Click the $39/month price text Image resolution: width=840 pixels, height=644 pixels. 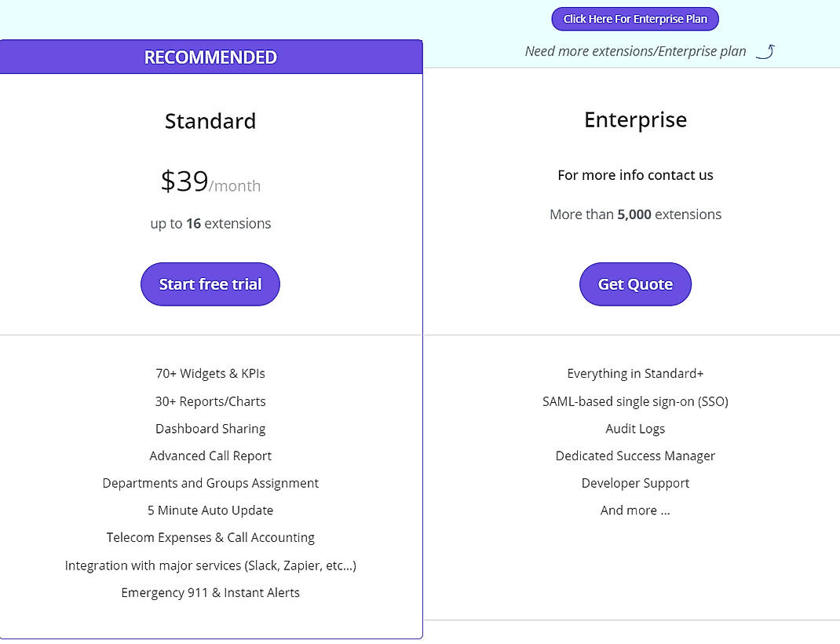tap(210, 181)
